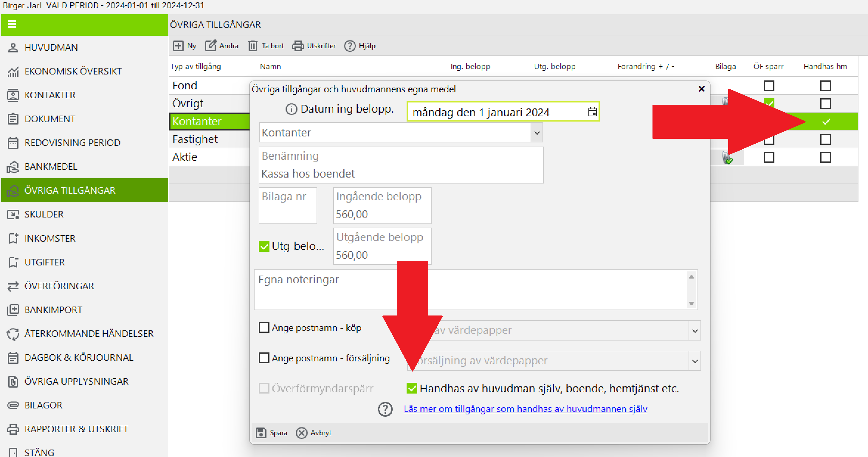Screen dimensions: 868x457
Task: Toggle Fond row Handhas hm checkbox
Action: 825,86
